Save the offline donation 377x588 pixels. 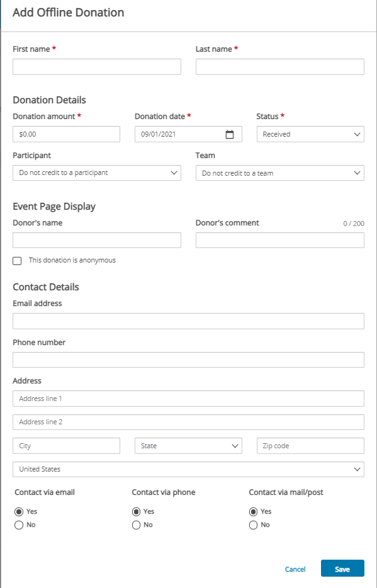click(x=342, y=568)
